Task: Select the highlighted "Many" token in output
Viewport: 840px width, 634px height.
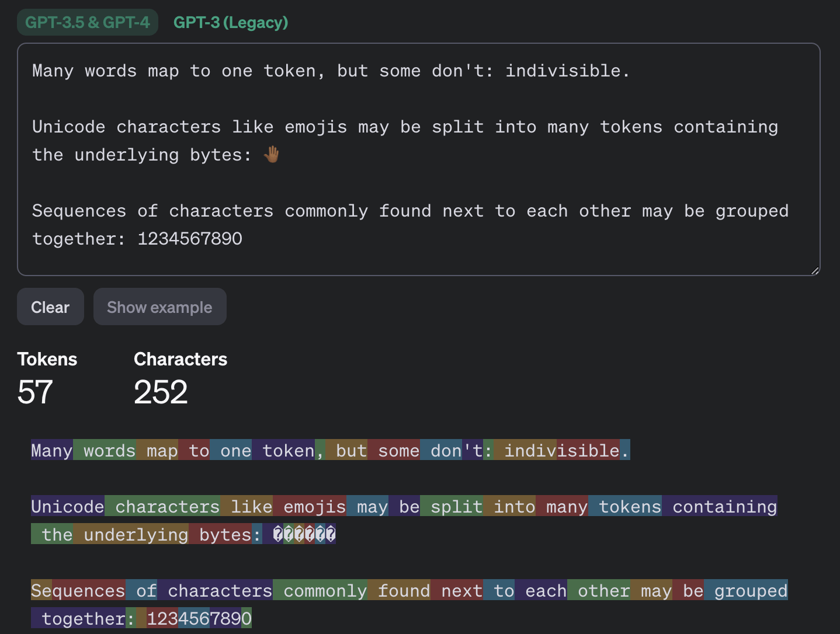Action: 52,451
